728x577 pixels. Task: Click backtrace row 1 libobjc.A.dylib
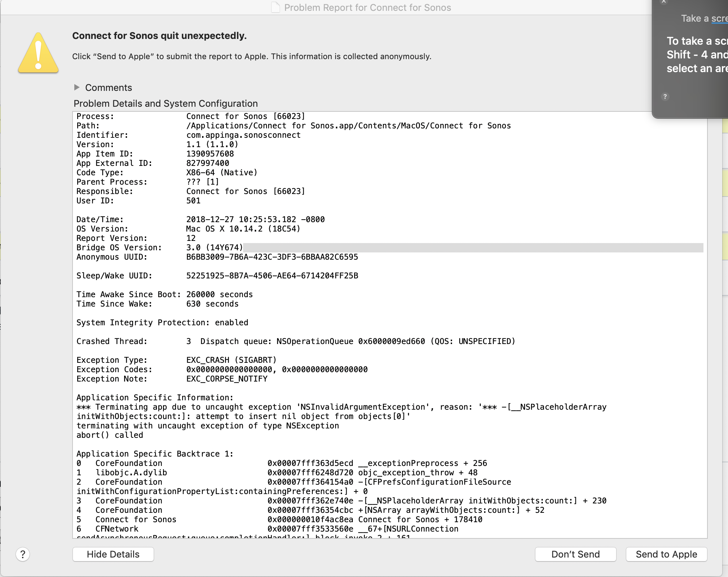point(277,473)
